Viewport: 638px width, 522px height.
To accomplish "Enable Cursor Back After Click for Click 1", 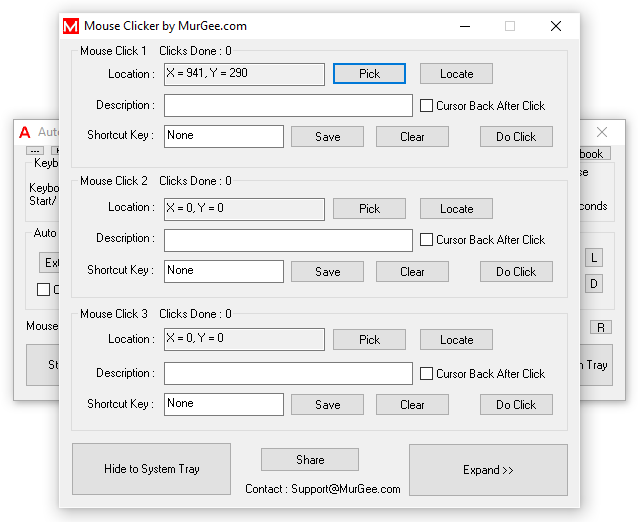I will click(x=427, y=106).
